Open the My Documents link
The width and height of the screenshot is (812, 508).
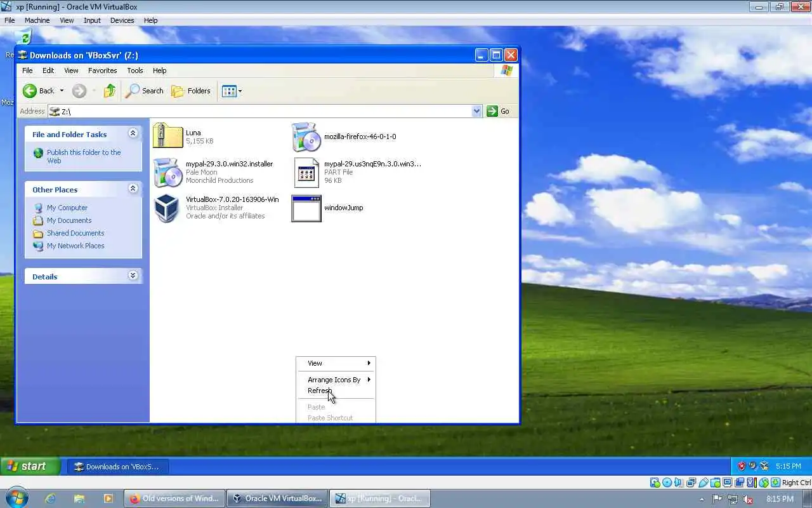[69, 220]
